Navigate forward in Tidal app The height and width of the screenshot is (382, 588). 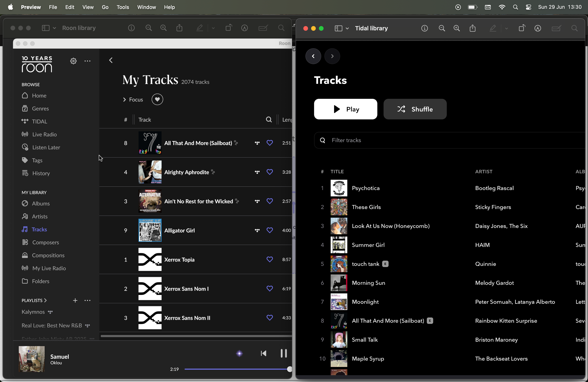point(332,56)
